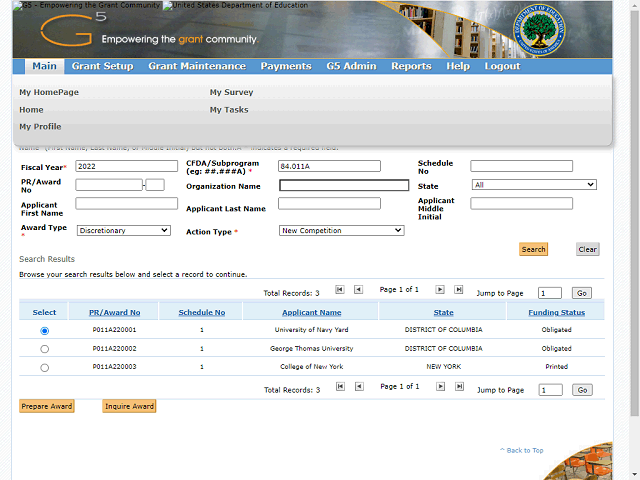Click the Organization Name input field
Viewport: 640px width, 480px height.
344,185
